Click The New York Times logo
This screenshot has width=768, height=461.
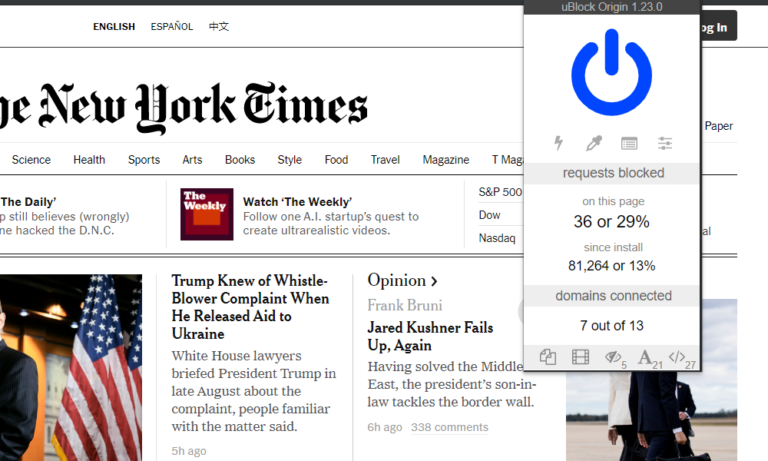click(x=184, y=107)
